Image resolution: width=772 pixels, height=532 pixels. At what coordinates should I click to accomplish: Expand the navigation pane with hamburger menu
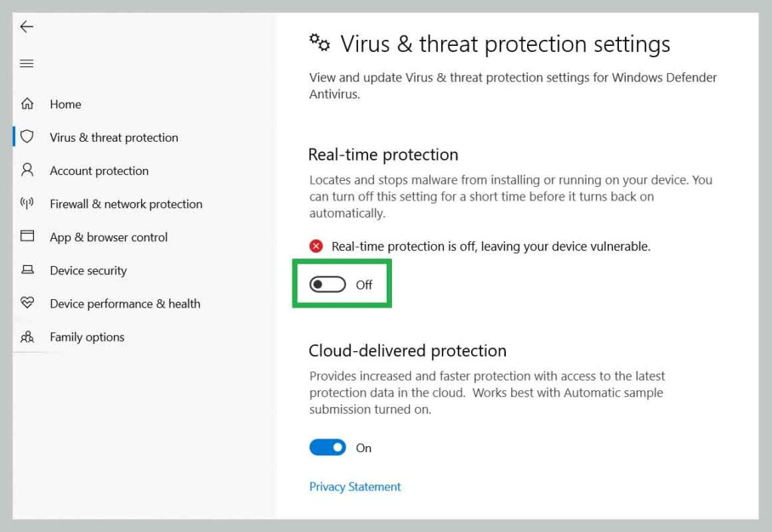pyautogui.click(x=26, y=63)
